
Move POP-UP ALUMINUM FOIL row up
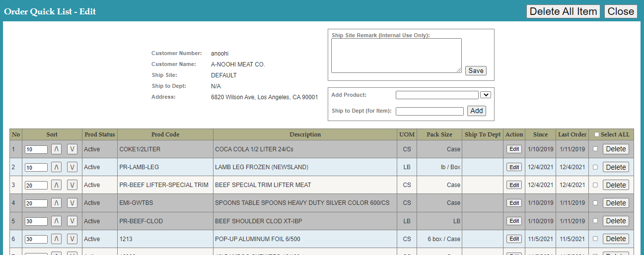56,239
